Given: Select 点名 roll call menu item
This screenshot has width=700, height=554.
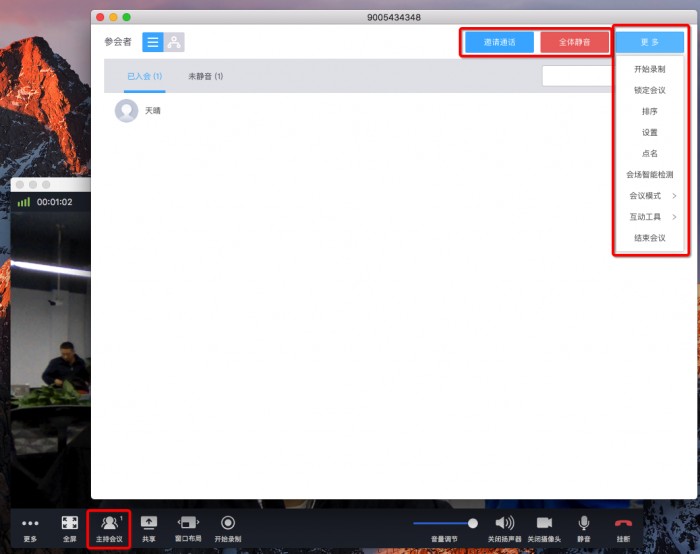Looking at the screenshot, I should (x=650, y=154).
